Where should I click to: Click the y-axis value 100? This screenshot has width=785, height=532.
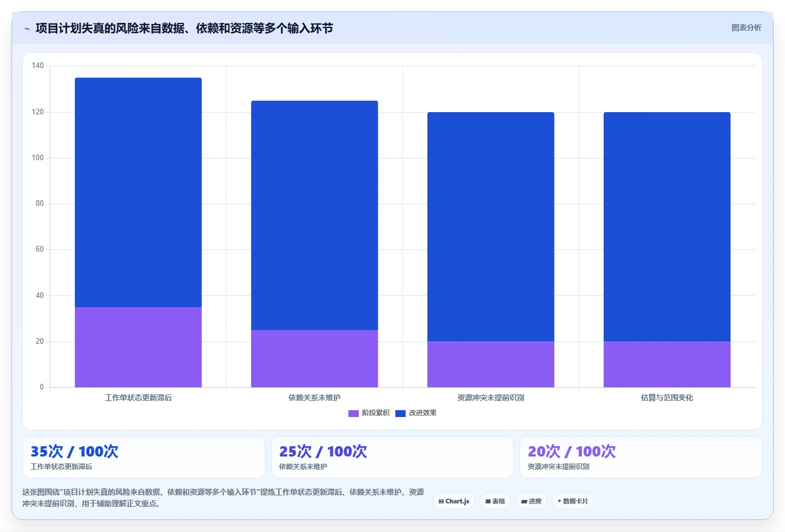tap(38, 158)
